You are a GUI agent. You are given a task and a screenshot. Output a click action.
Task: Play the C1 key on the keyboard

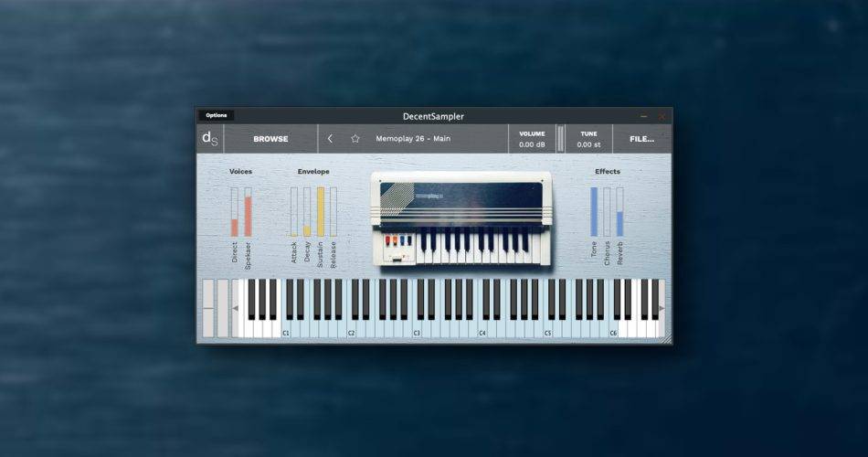point(286,329)
